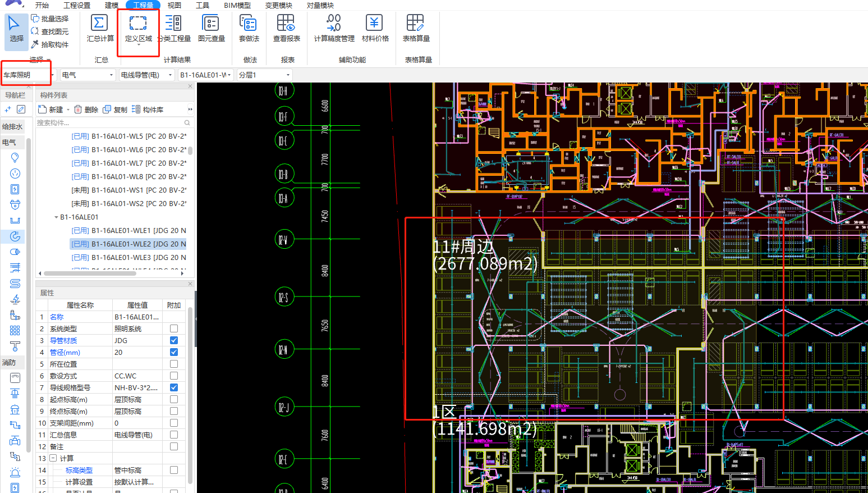Toggle 标高类型 附加 checkbox
The height and width of the screenshot is (493, 868).
pyautogui.click(x=174, y=470)
